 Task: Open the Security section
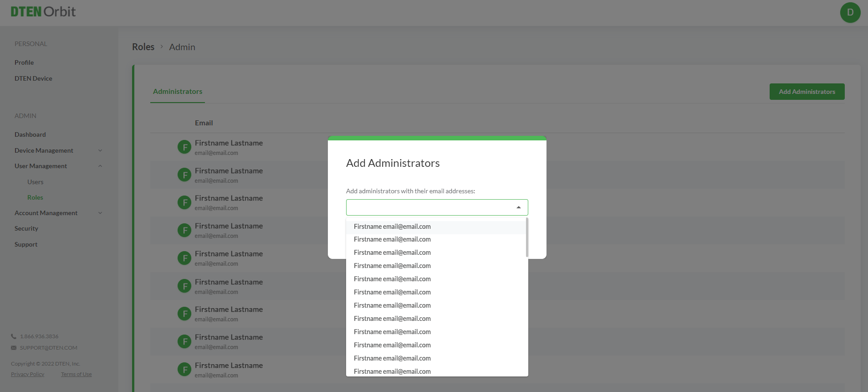click(x=26, y=228)
